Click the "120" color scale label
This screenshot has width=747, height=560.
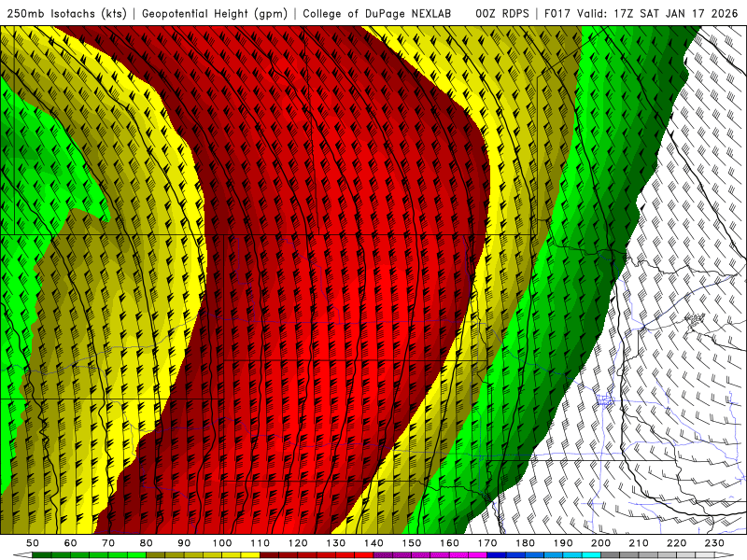[x=298, y=543]
